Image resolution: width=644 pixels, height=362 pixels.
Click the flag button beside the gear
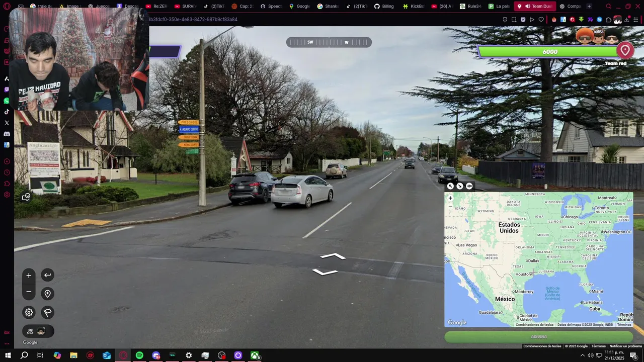pos(47,312)
